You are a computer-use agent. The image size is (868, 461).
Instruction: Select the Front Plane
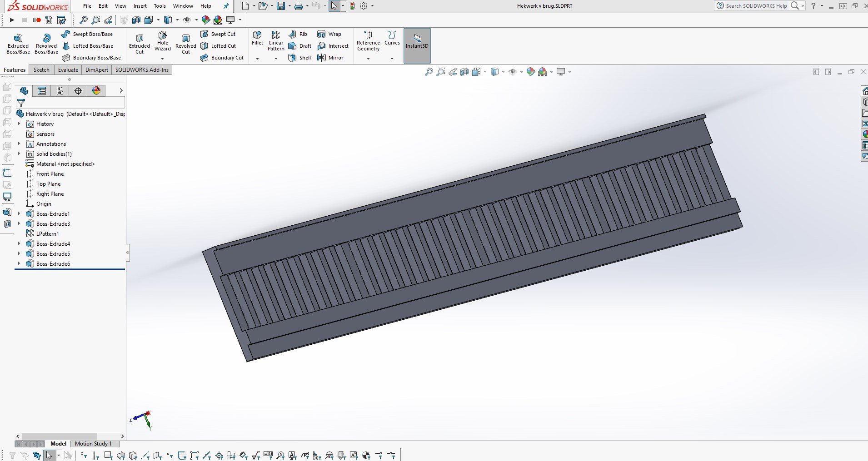(45, 173)
